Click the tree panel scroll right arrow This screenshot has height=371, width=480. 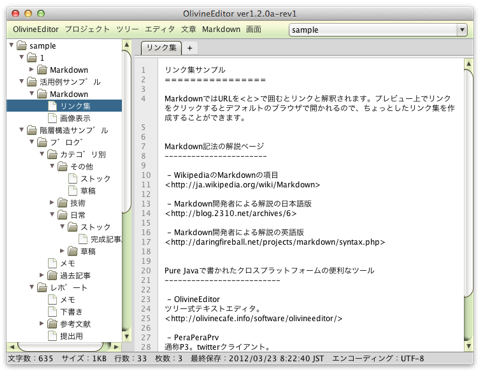tap(116, 347)
